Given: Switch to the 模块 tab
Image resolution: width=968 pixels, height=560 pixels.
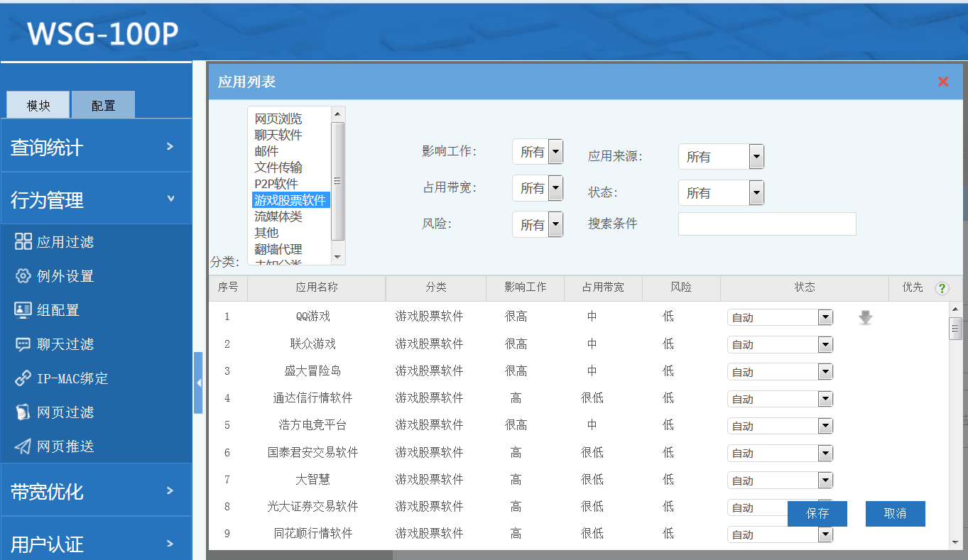Looking at the screenshot, I should pyautogui.click(x=38, y=105).
